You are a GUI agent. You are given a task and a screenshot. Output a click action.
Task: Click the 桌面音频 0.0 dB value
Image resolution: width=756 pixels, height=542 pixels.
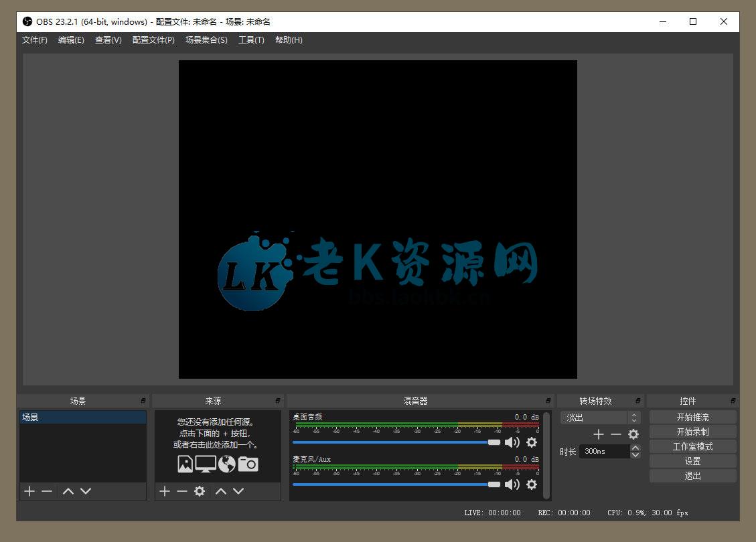[526, 418]
